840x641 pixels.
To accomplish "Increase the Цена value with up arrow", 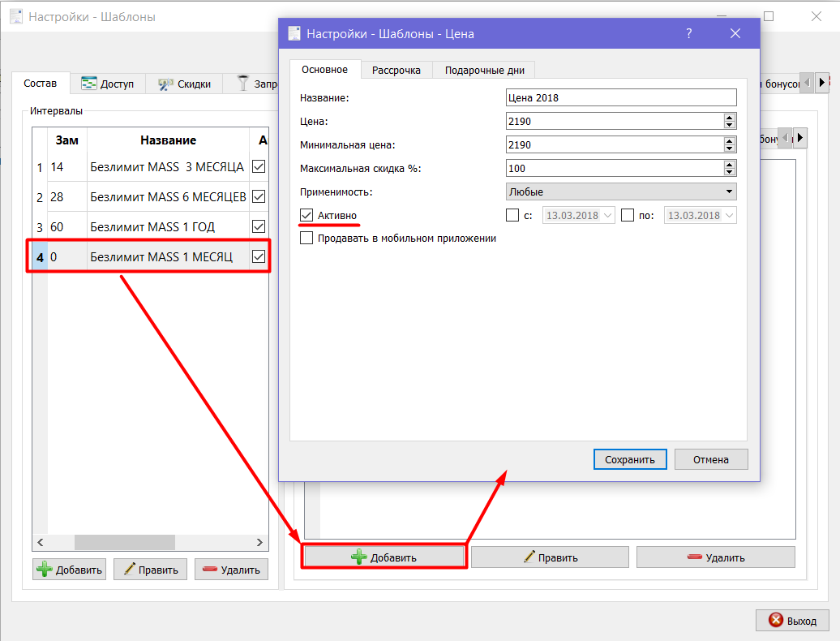I will click(x=729, y=118).
